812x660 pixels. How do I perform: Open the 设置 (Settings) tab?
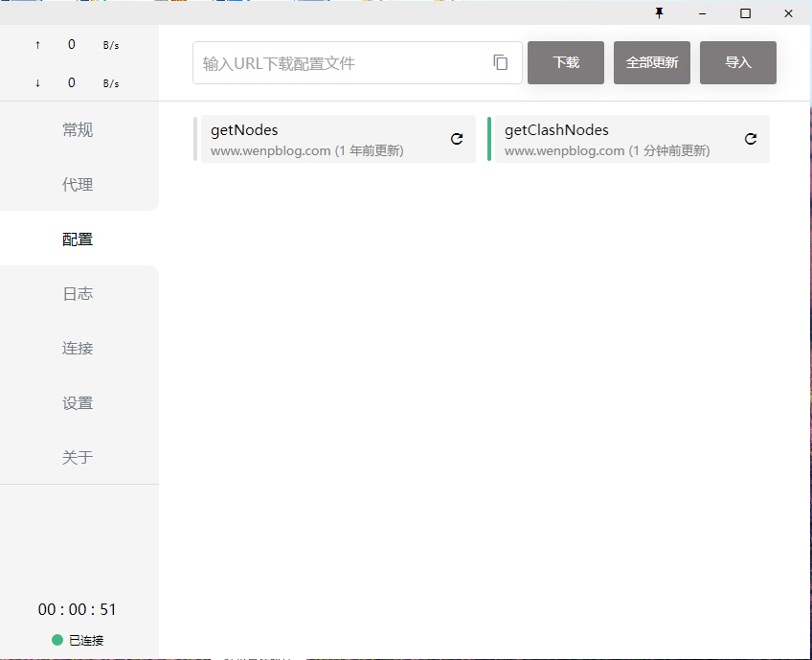[78, 403]
